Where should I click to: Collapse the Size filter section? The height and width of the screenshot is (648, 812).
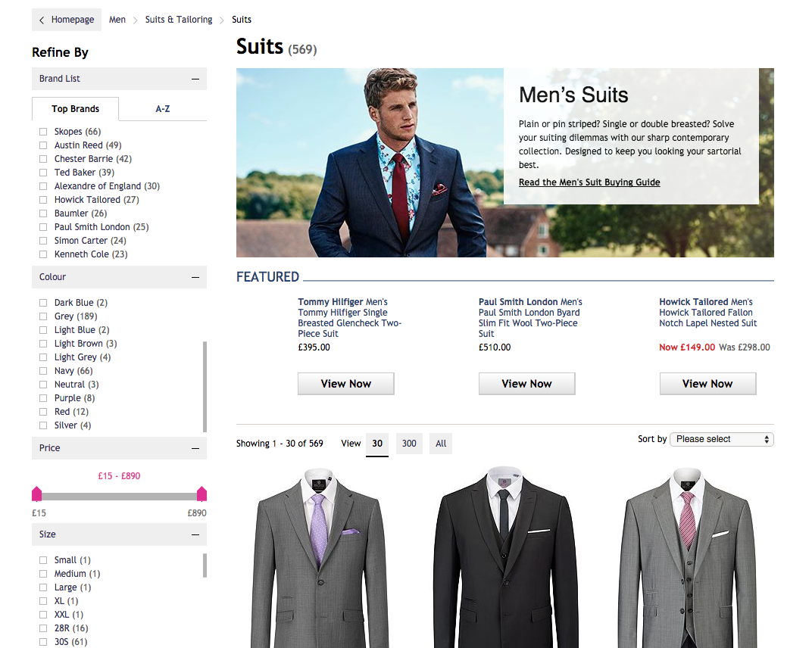tap(195, 534)
